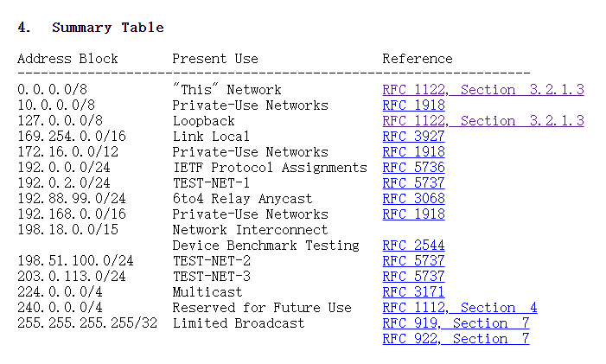606x364 pixels.
Task: Open RFC 5737 link for TEST-NET-2
Action: click(x=413, y=261)
